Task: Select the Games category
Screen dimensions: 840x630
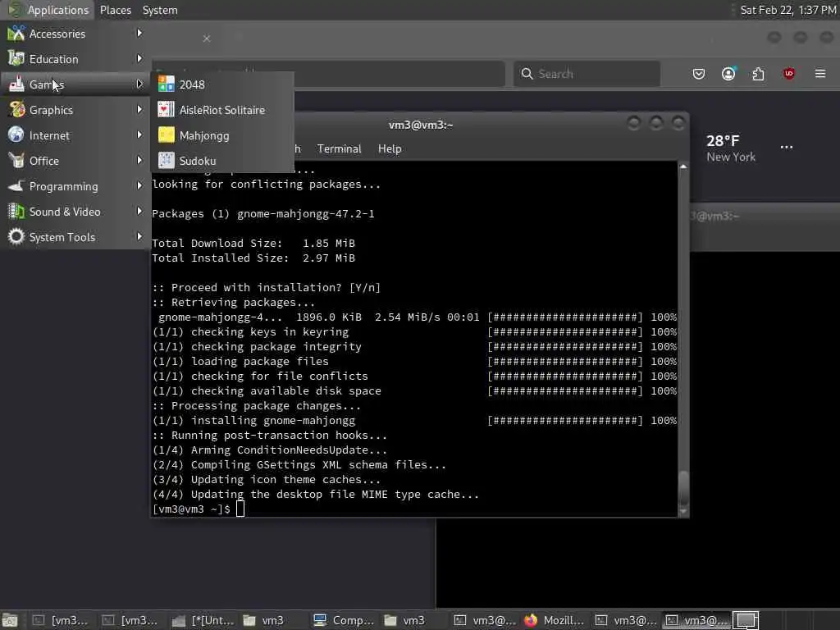Action: (x=75, y=84)
